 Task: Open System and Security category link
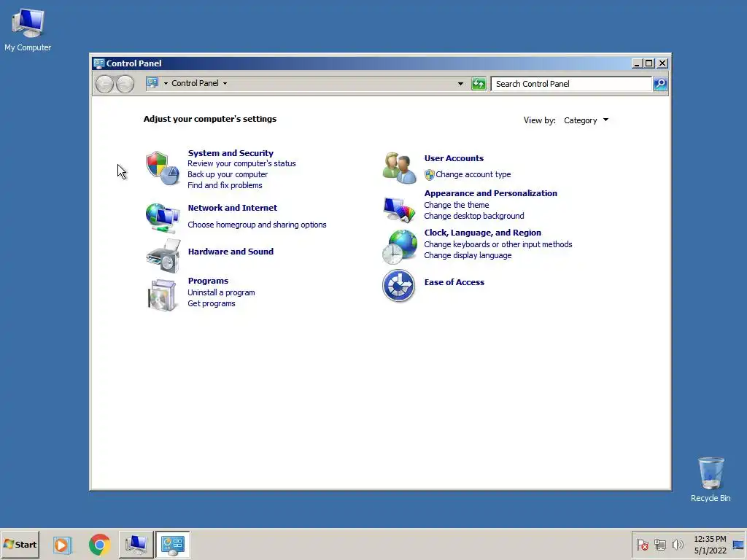231,153
